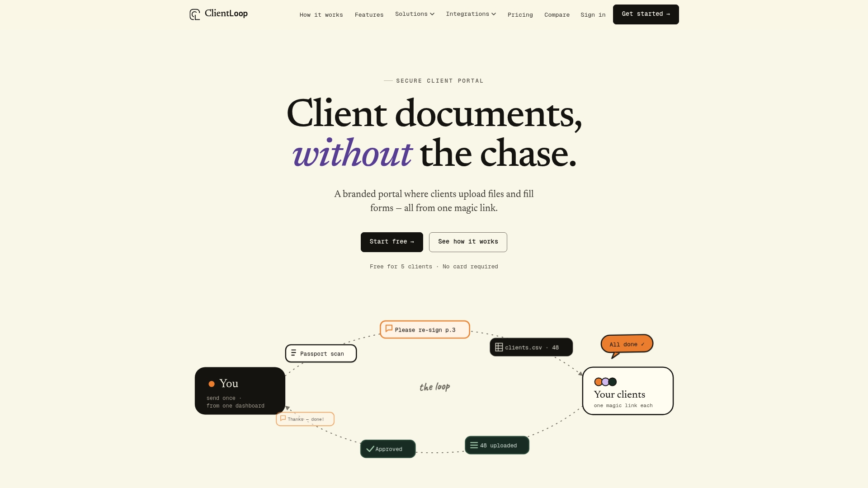Click the orange dot beside 'You'
868x488 pixels.
pyautogui.click(x=211, y=384)
